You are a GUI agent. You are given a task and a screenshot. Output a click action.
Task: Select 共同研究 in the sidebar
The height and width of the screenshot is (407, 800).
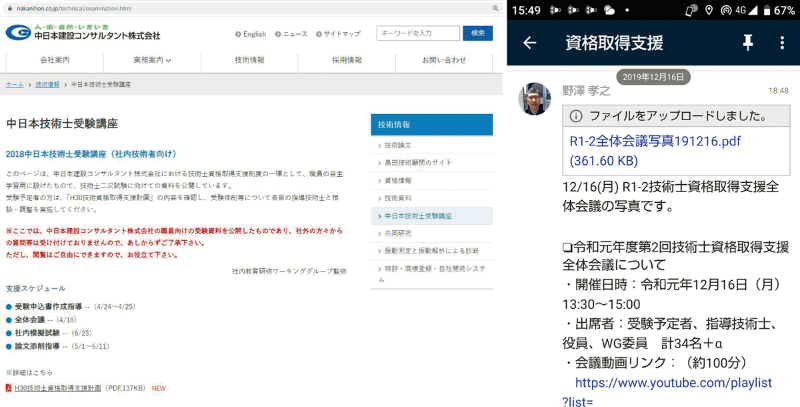point(398,232)
